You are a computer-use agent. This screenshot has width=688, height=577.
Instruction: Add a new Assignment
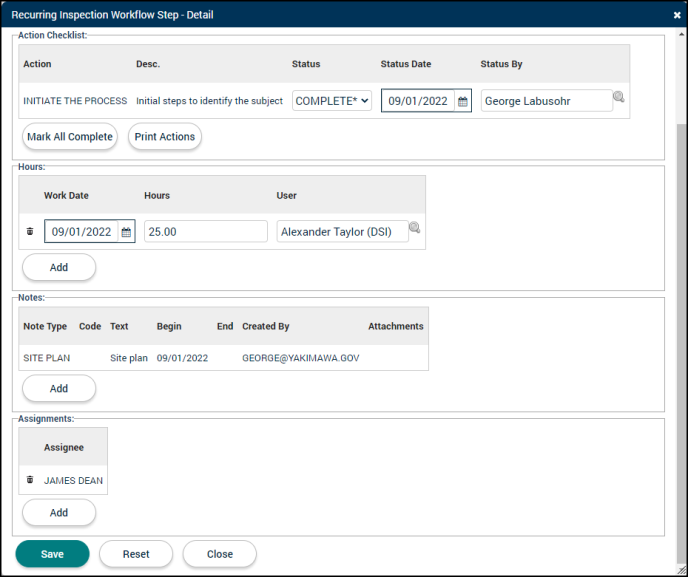(59, 512)
